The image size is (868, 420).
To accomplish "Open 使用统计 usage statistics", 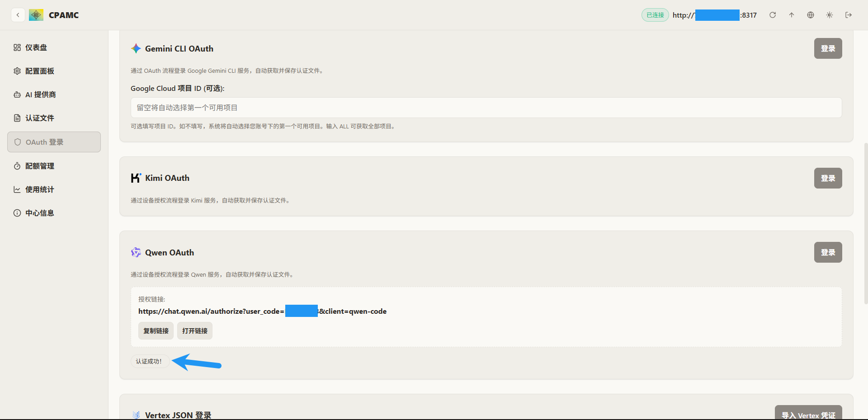I will click(40, 189).
